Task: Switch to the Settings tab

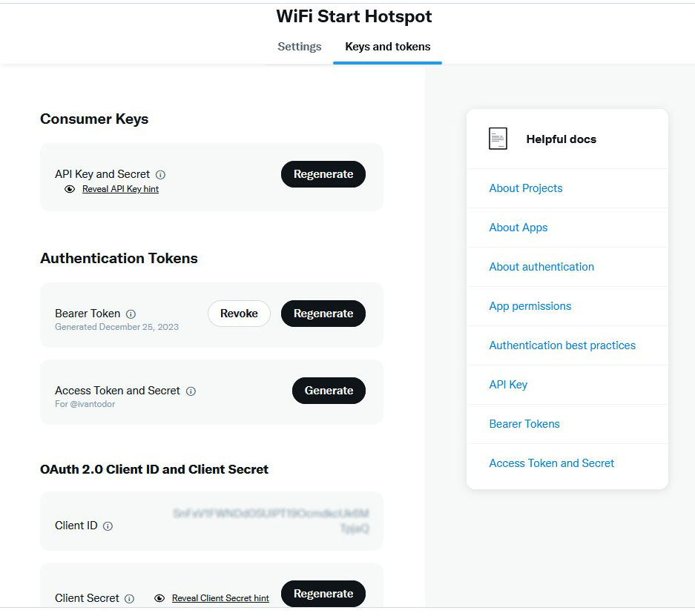Action: (x=299, y=47)
